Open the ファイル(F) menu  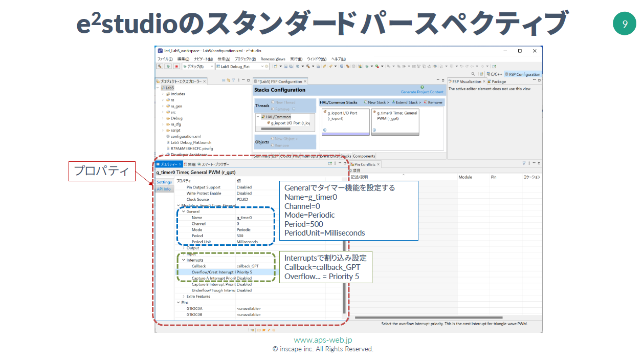pos(165,59)
